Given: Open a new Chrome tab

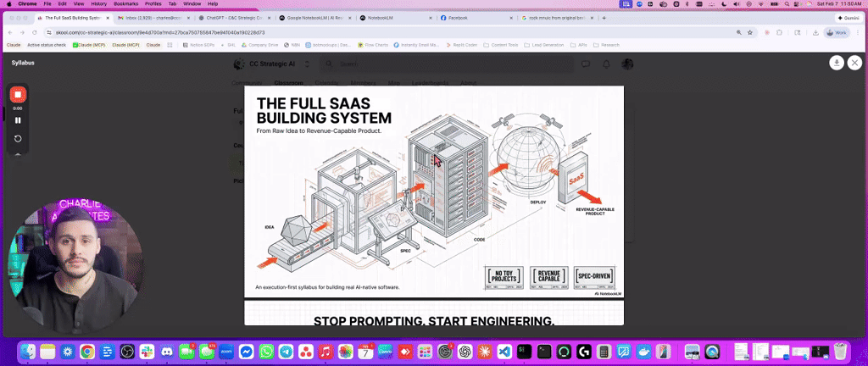Looking at the screenshot, I should point(604,18).
